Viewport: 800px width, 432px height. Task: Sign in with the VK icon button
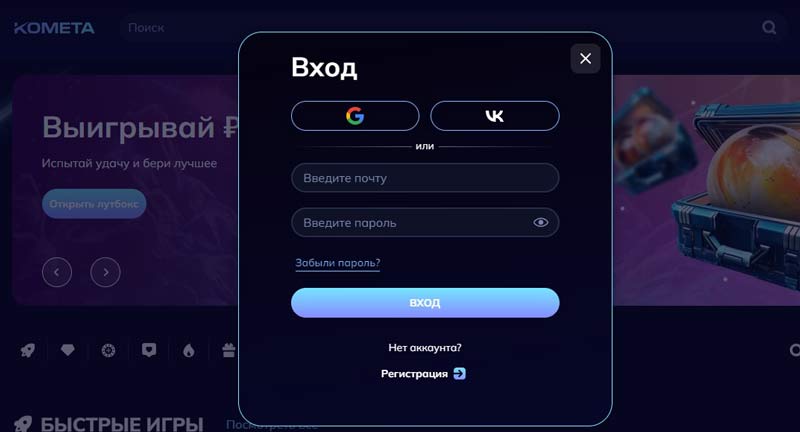494,116
